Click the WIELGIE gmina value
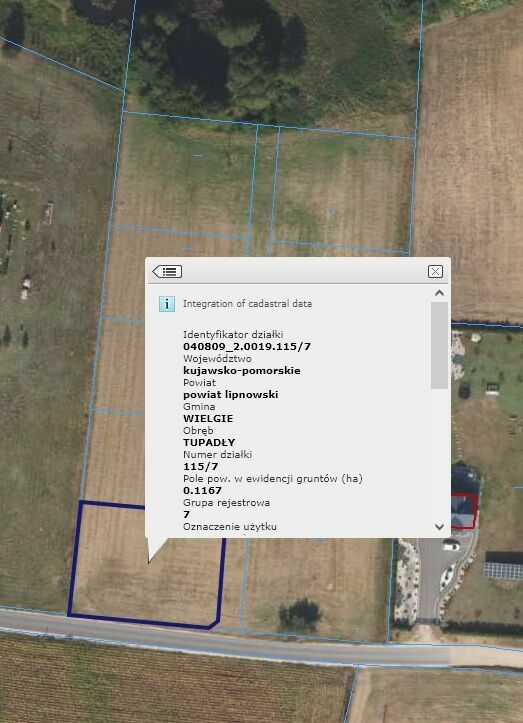523x723 pixels. coord(208,418)
